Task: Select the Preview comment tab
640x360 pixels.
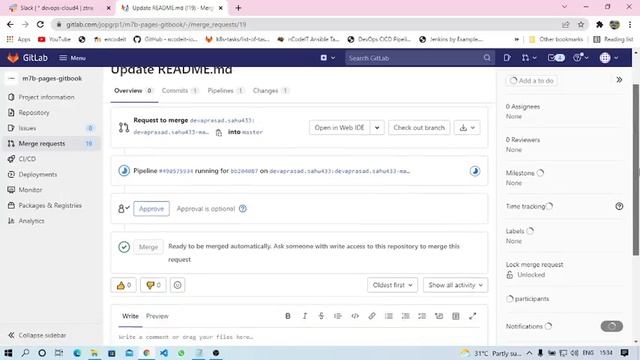Action: 157,316
